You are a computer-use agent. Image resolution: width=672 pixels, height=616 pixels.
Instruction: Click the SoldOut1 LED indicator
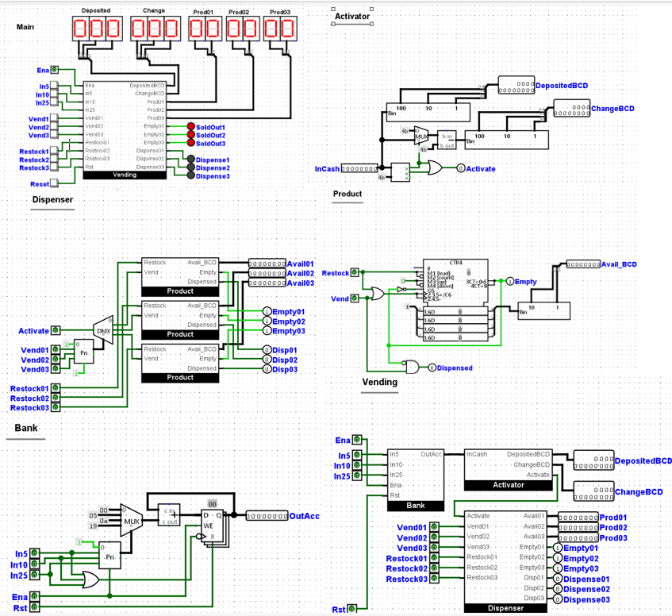tap(190, 125)
